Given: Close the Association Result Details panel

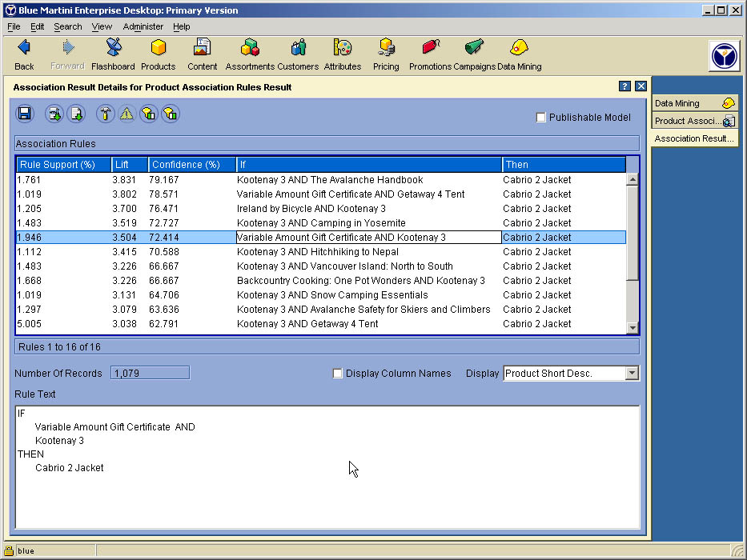Looking at the screenshot, I should click(x=641, y=86).
